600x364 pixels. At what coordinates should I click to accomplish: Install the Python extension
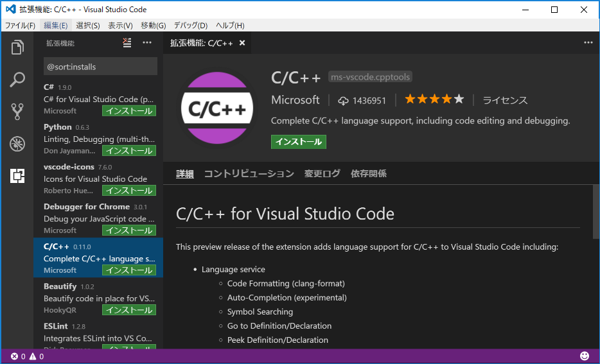click(x=129, y=151)
